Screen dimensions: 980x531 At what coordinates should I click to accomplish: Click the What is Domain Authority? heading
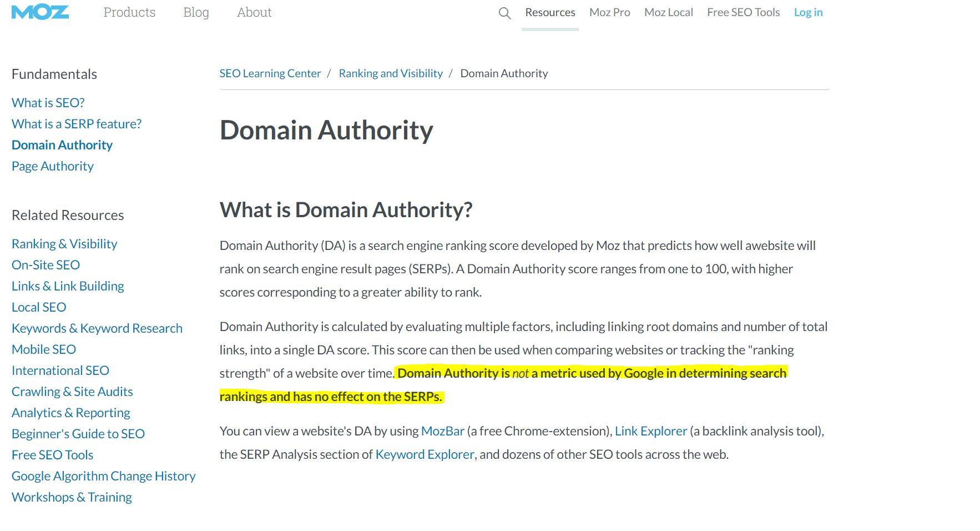click(x=346, y=210)
